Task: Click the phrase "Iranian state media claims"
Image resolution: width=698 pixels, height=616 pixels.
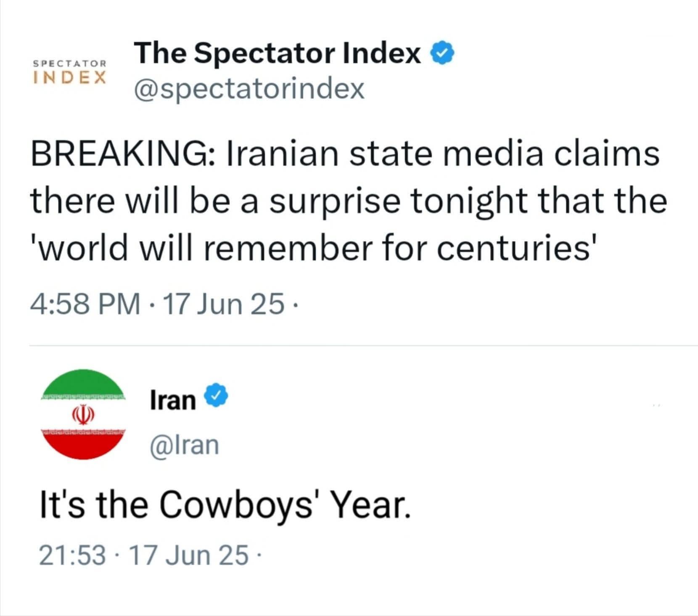Action: 442,153
